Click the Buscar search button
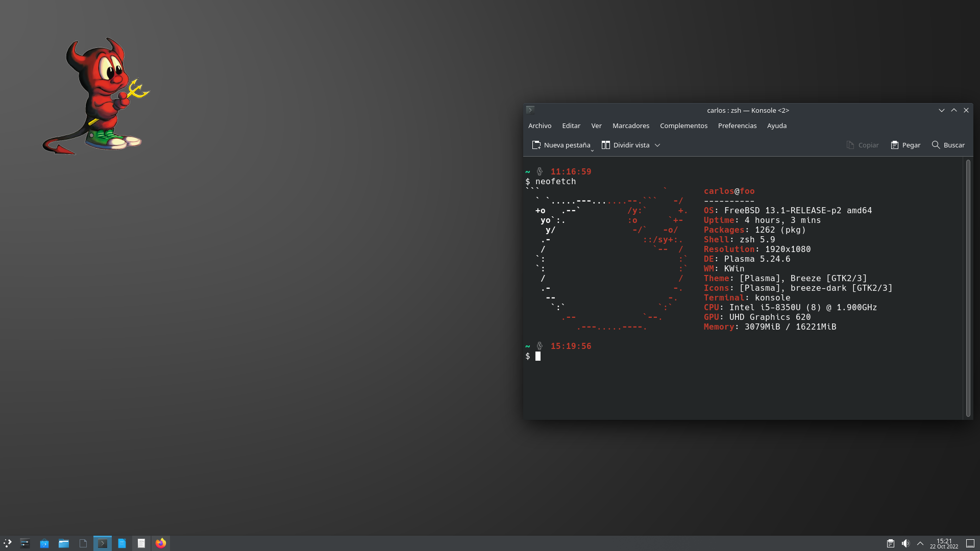 948,145
